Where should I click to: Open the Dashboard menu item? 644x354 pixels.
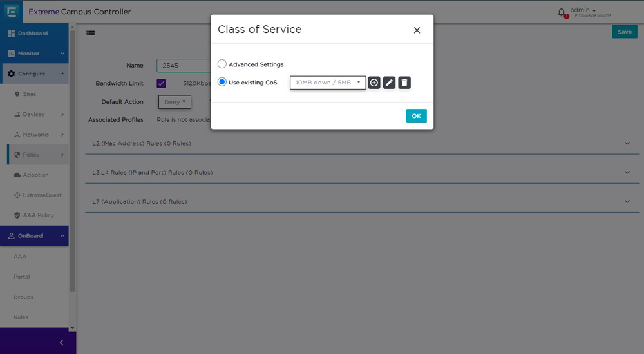click(x=32, y=34)
